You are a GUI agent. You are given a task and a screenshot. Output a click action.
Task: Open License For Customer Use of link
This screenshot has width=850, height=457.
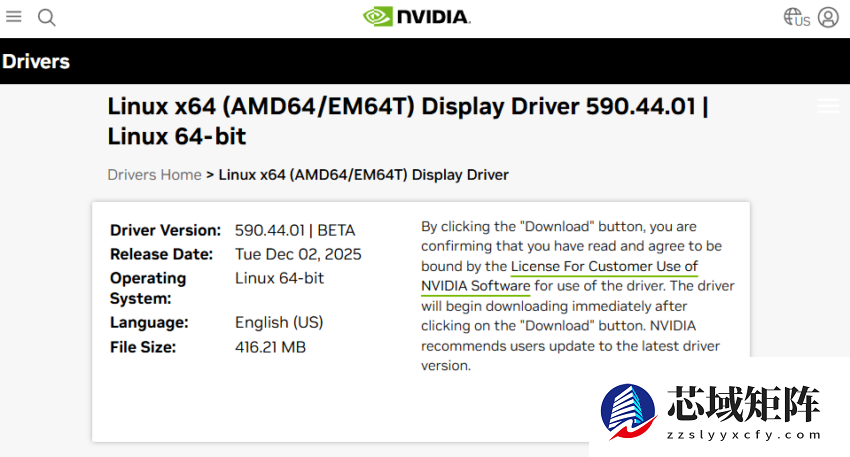pyautogui.click(x=604, y=266)
